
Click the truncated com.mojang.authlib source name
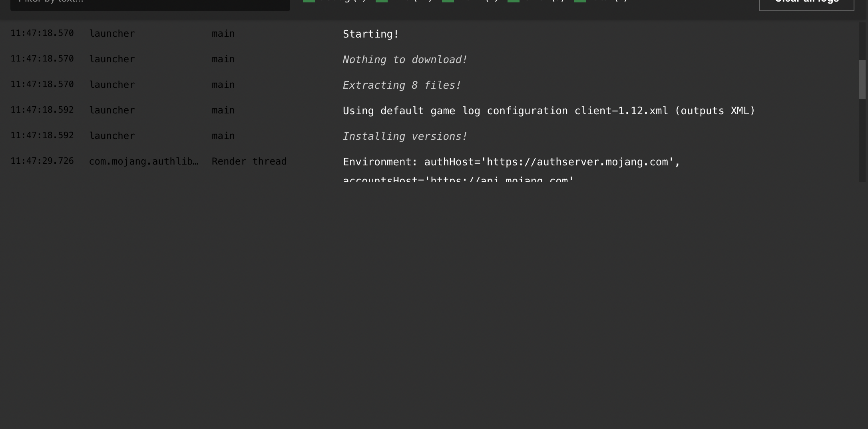(x=143, y=161)
